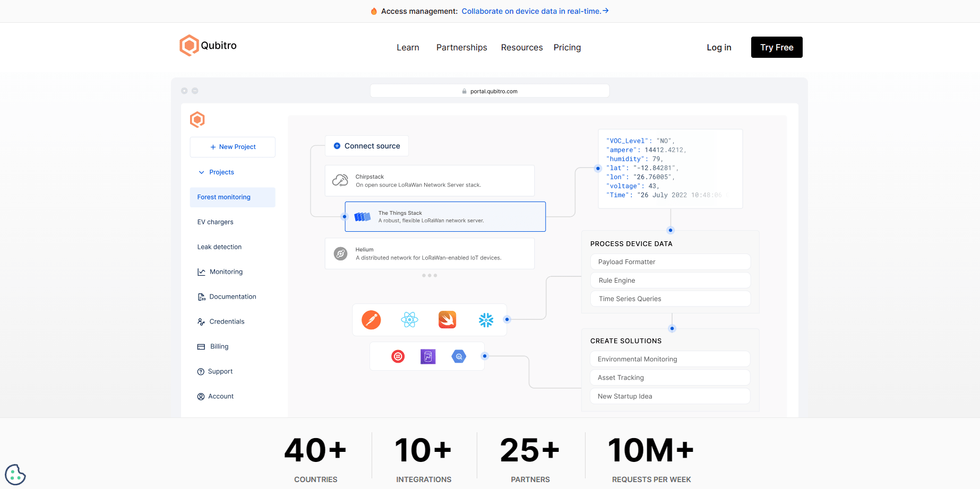Click the Account user icon

[201, 397]
